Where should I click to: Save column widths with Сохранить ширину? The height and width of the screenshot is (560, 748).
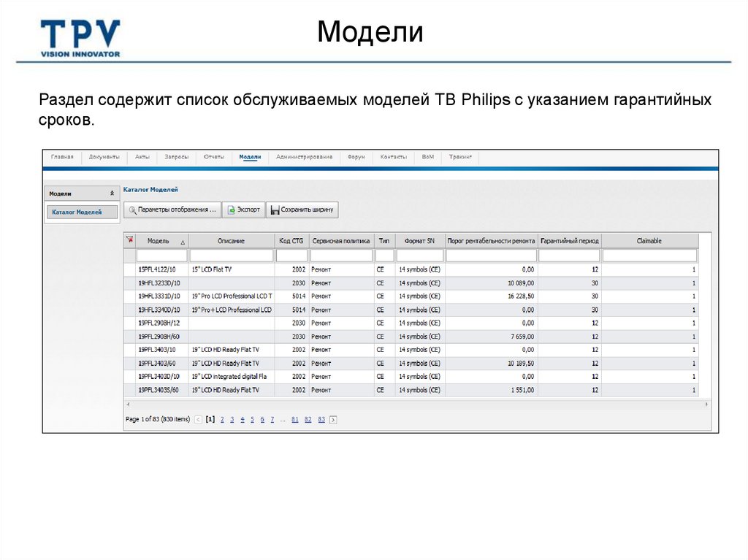[x=302, y=210]
